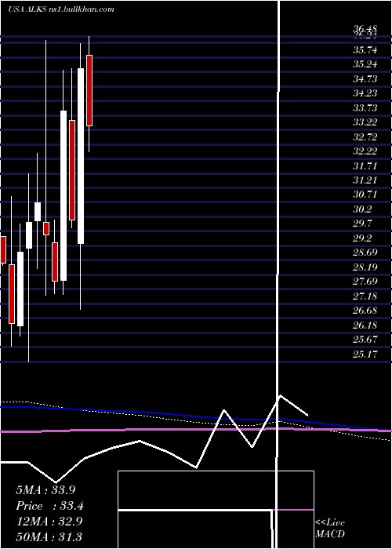The width and height of the screenshot is (392, 549).
Task: Click the 30.2 price axis label
Action: [362, 209]
